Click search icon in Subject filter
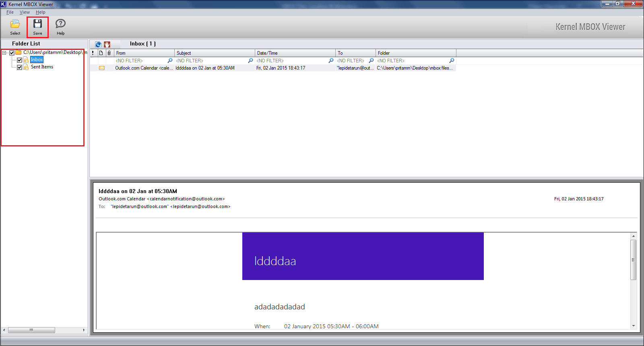 (x=250, y=60)
